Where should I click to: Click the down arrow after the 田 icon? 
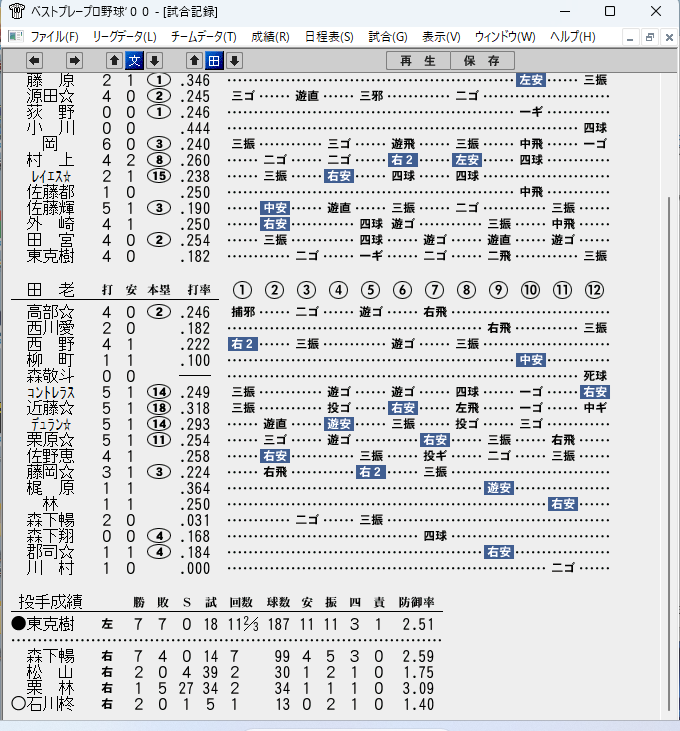(234, 61)
